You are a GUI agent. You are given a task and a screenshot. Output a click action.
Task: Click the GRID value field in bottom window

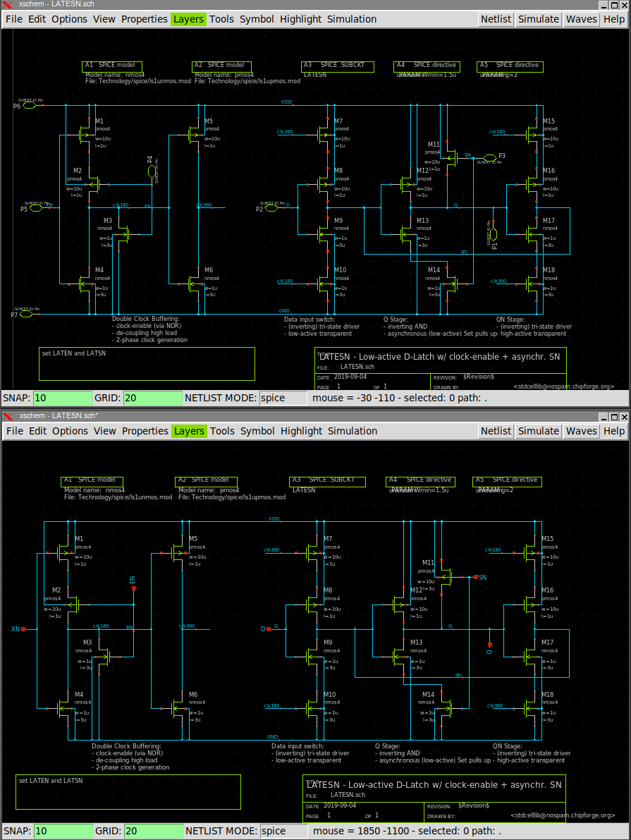tap(153, 831)
